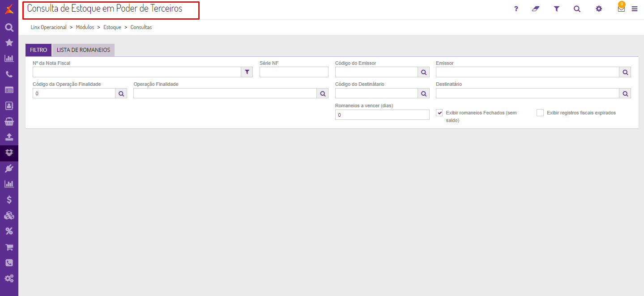Open favorites star in sidebar
The image size is (644, 296).
pos(9,43)
